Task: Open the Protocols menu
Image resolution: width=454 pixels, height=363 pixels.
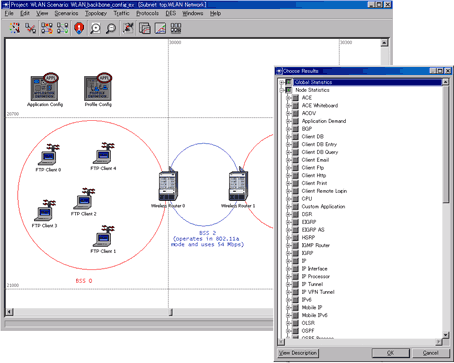Action: (x=147, y=13)
